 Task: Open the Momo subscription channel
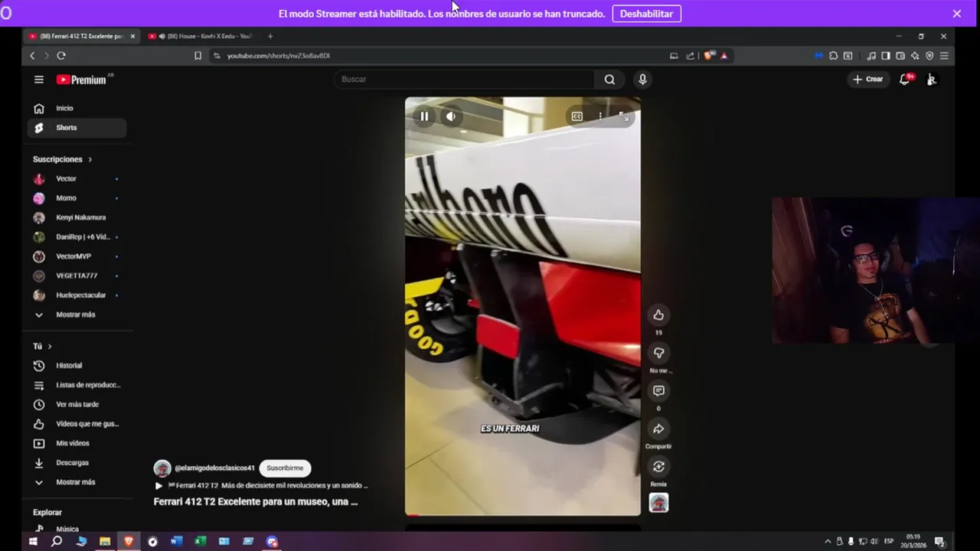tap(77, 198)
